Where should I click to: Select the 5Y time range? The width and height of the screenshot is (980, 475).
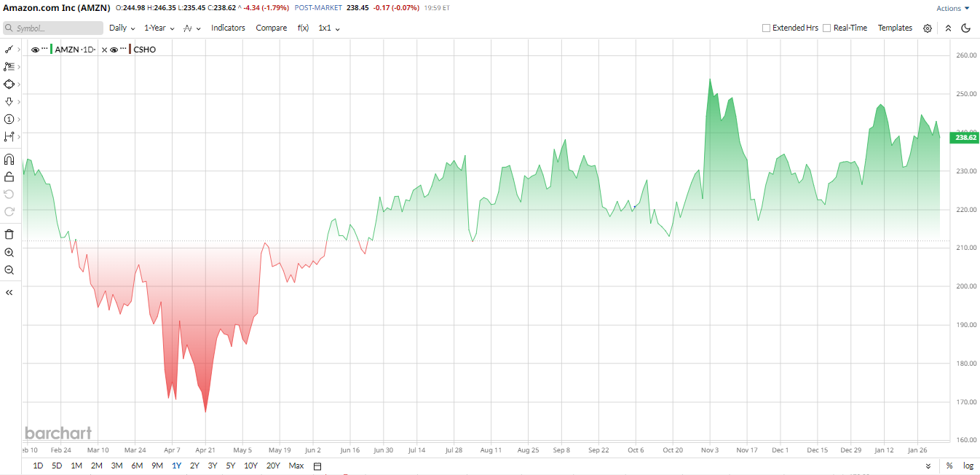tap(230, 466)
